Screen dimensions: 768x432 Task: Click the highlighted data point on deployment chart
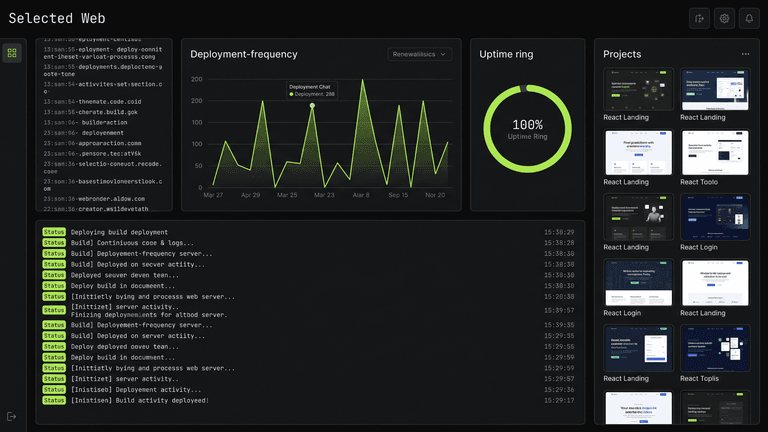[x=312, y=105]
